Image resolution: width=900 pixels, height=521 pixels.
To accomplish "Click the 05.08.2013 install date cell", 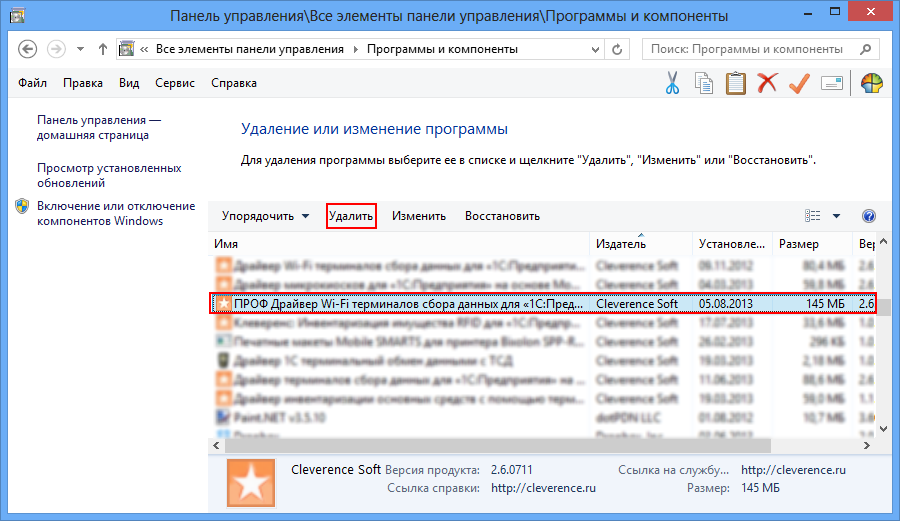I will (726, 304).
